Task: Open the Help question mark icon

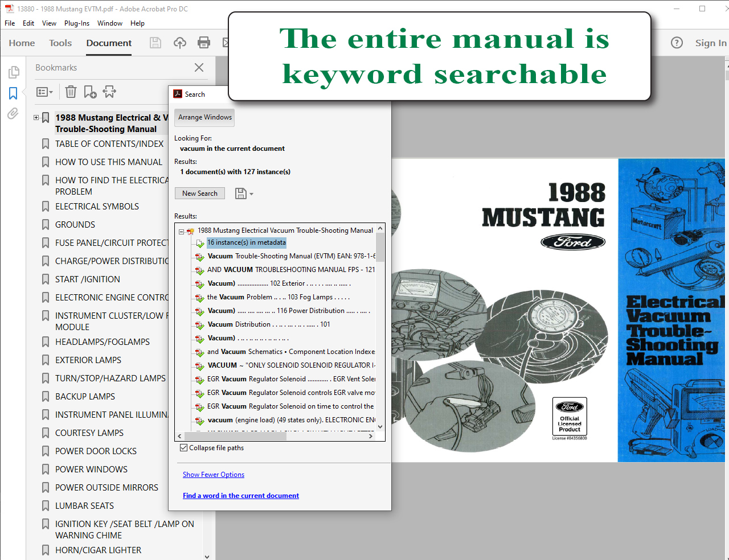Action: click(x=677, y=43)
